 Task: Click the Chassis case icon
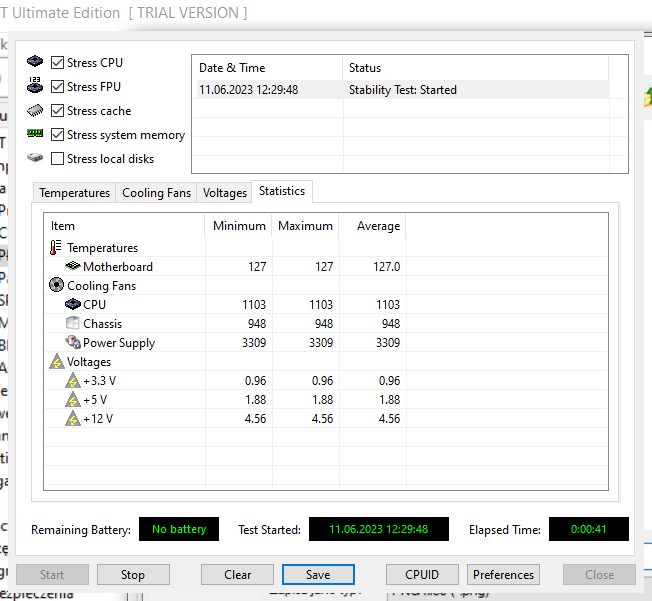[73, 323]
